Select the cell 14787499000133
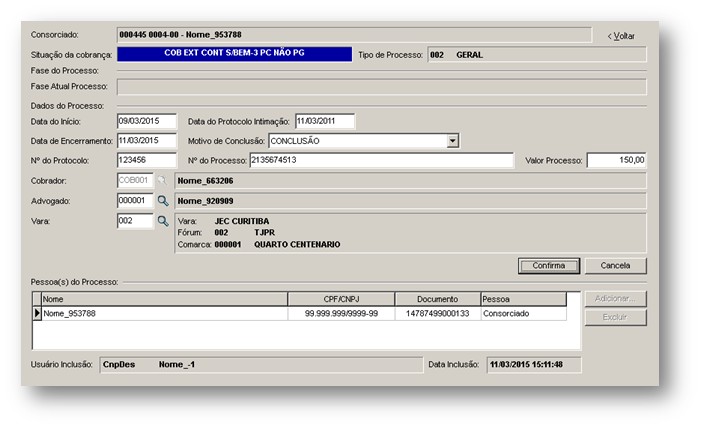 coord(438,314)
